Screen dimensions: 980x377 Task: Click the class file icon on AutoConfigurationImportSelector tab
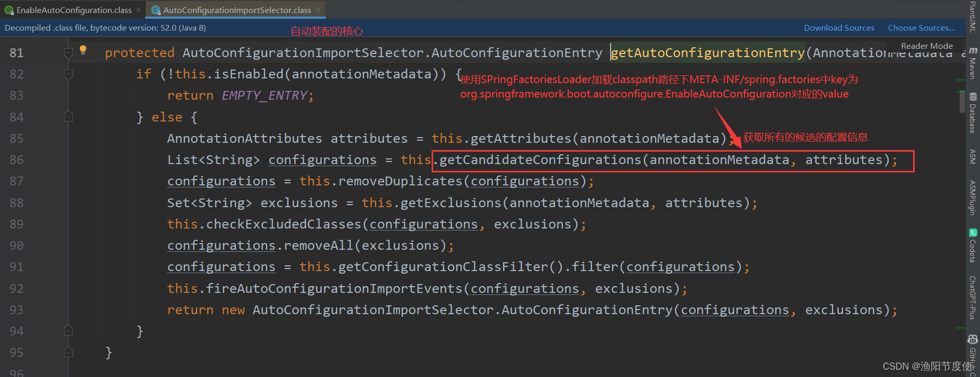[156, 10]
